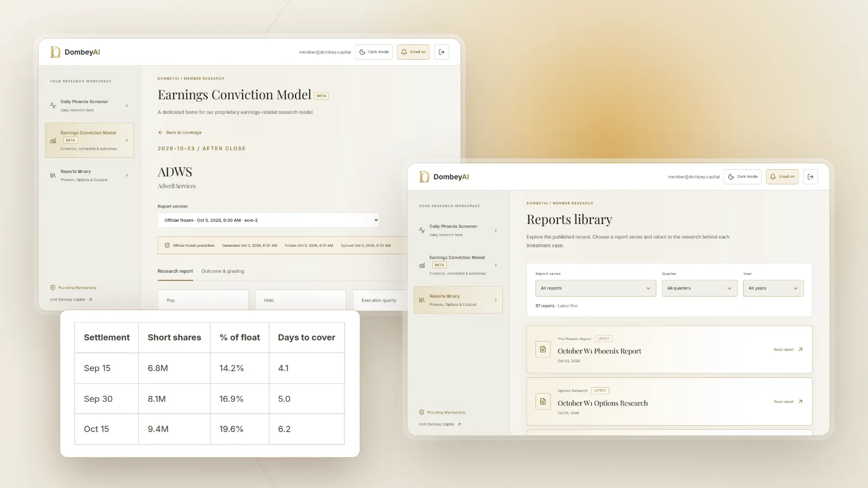This screenshot has height=488, width=868.
Task: Click the Days to cover column header
Action: click(307, 337)
